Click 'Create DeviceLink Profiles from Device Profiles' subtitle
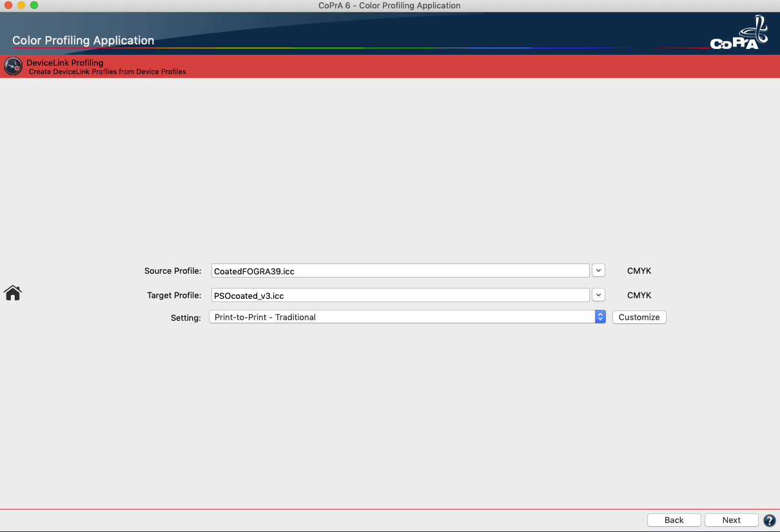 pyautogui.click(x=108, y=71)
